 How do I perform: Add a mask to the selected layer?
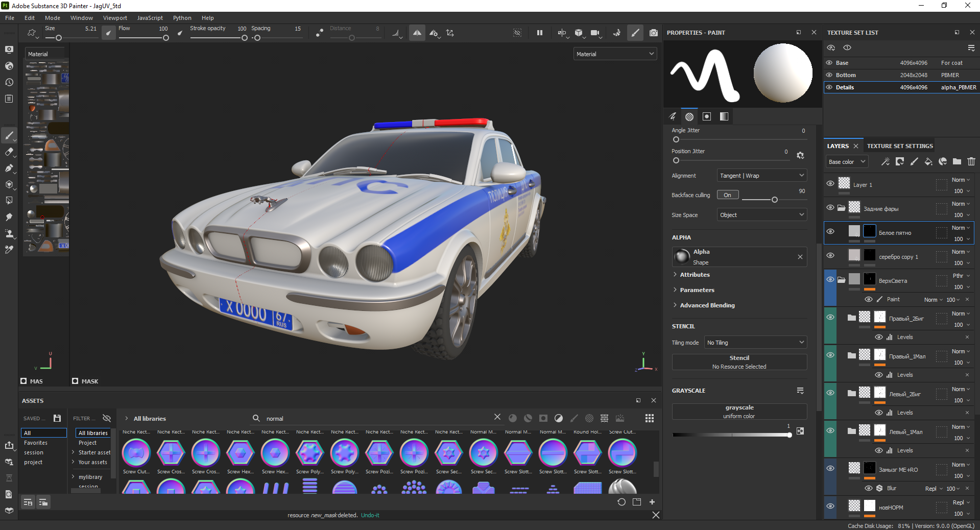click(x=900, y=162)
